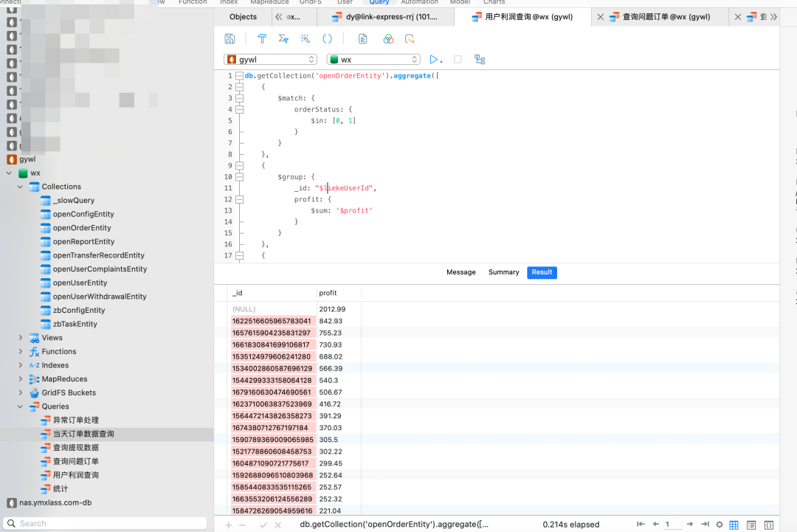Select zbTaskEntity collection
The width and height of the screenshot is (797, 532).
75,324
